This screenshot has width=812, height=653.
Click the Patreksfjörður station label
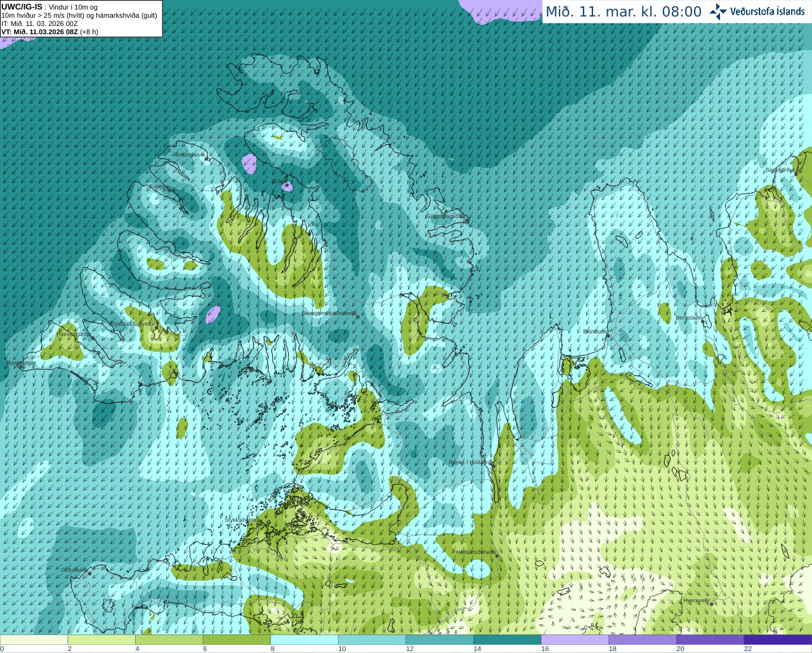pos(74,333)
